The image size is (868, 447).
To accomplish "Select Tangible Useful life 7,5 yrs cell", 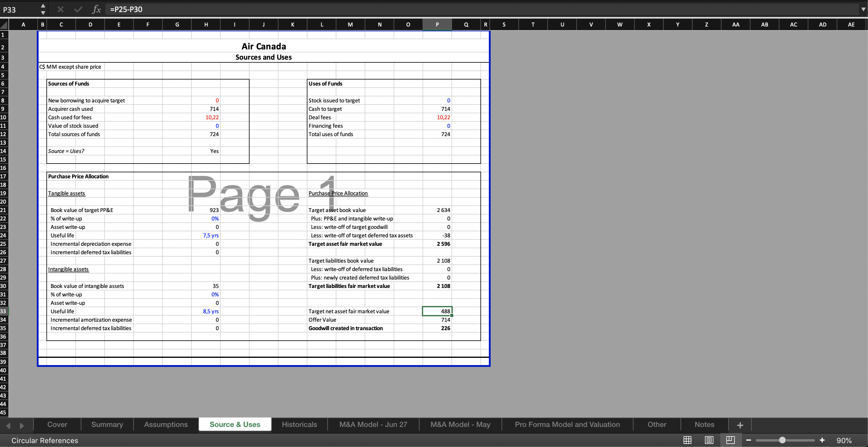I will (x=206, y=236).
